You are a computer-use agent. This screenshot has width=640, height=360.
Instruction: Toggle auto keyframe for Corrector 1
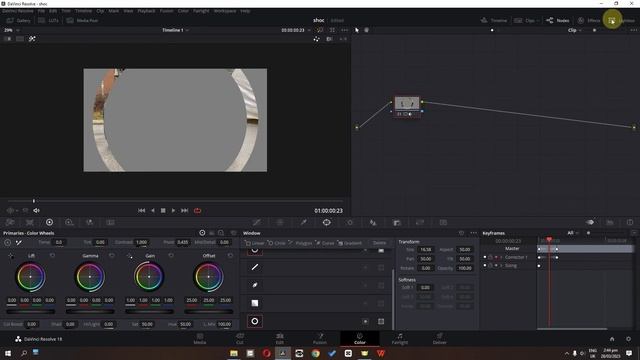(x=496, y=258)
